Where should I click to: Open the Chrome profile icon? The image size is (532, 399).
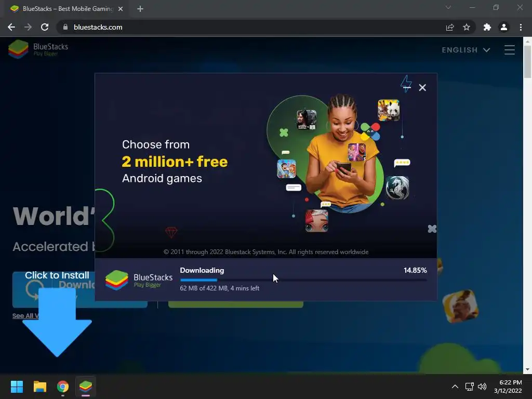[504, 27]
